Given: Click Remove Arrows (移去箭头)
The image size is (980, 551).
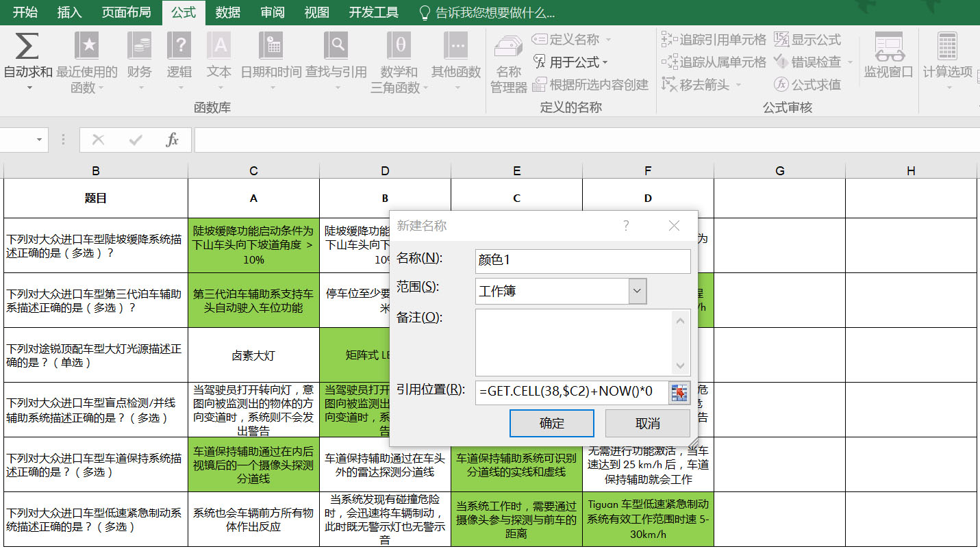Looking at the screenshot, I should [695, 85].
